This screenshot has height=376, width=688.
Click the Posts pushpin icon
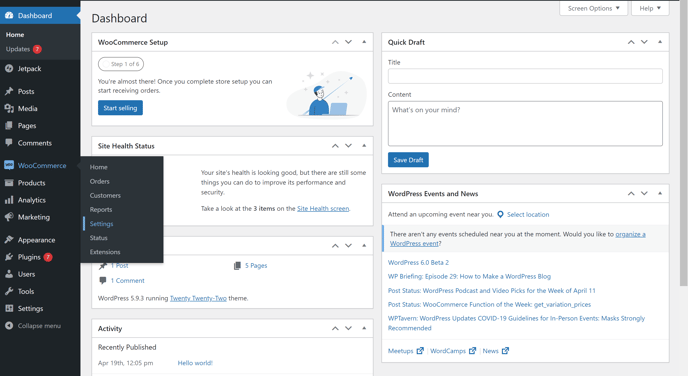click(x=9, y=91)
